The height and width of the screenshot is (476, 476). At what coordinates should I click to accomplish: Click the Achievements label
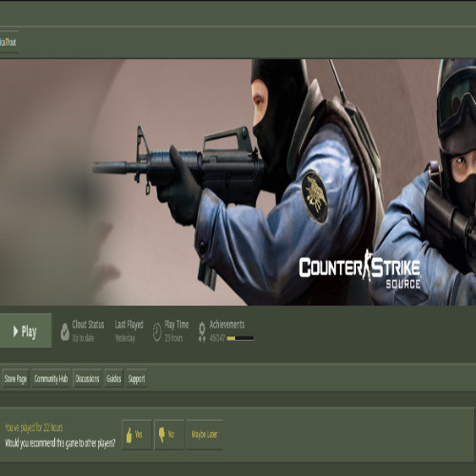(227, 325)
